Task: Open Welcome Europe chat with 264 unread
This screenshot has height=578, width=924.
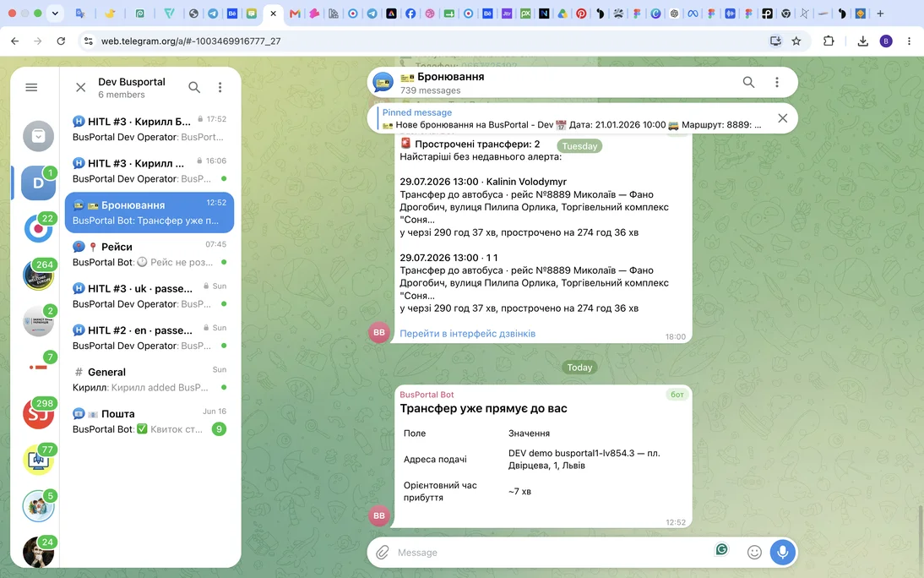Action: 38,275
